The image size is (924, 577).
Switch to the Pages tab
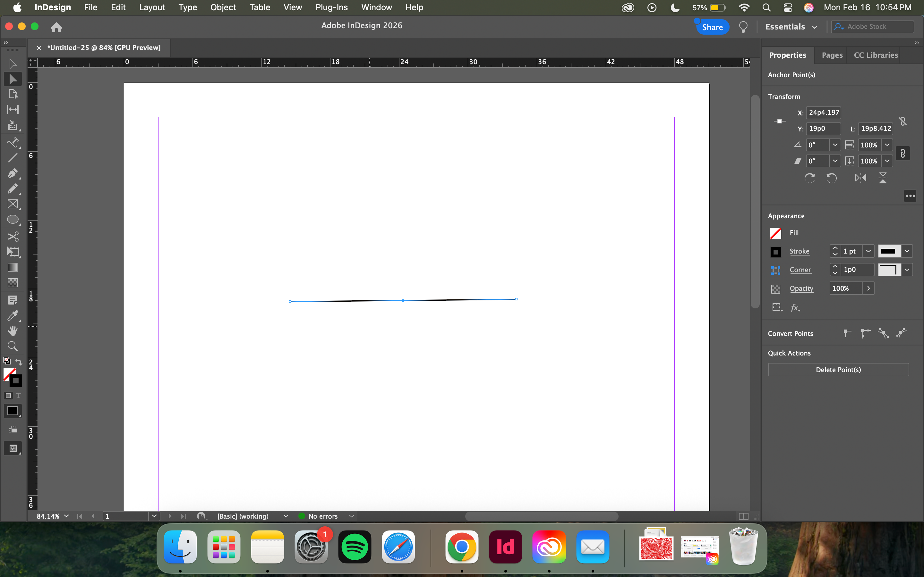pyautogui.click(x=832, y=55)
